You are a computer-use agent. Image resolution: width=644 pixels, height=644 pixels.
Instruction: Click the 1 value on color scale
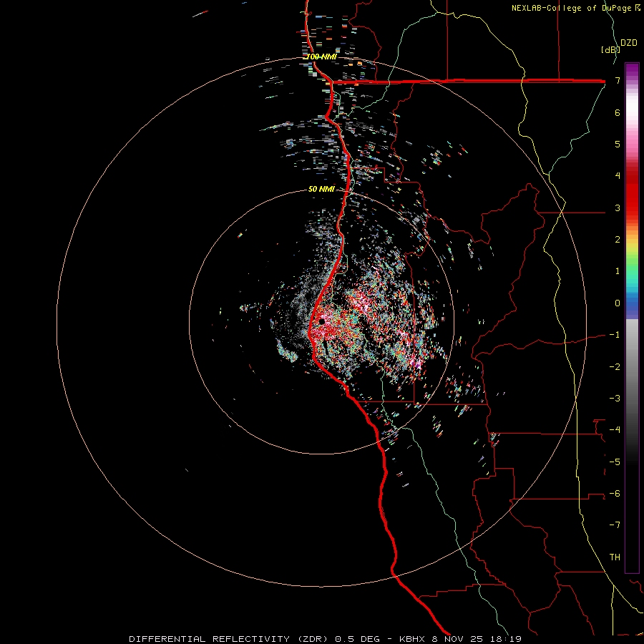(618, 271)
